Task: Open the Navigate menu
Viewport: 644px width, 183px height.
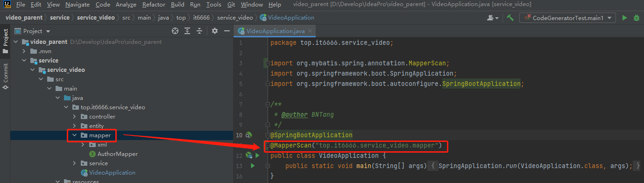Action: point(78,4)
